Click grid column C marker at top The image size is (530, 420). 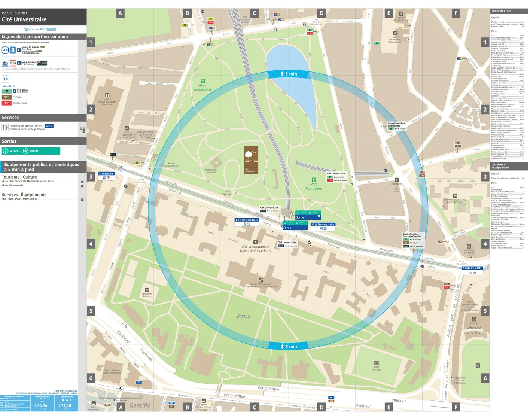pyautogui.click(x=255, y=13)
